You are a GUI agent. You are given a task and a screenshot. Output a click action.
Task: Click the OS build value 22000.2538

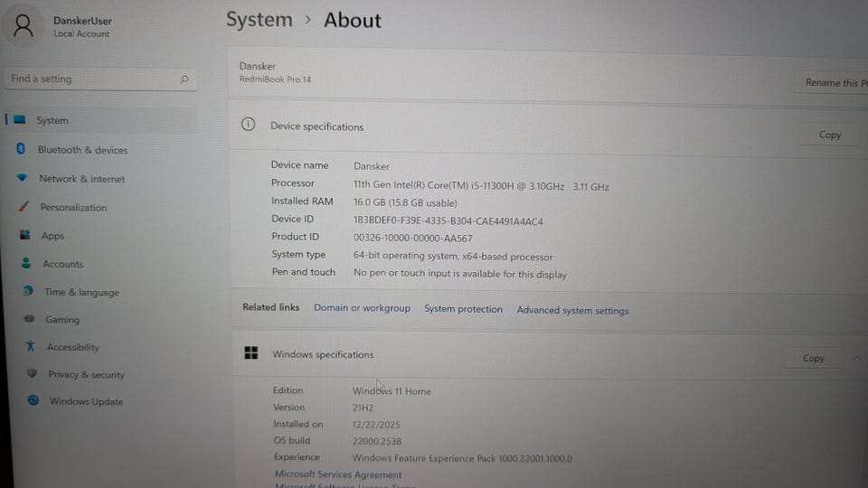[377, 442]
